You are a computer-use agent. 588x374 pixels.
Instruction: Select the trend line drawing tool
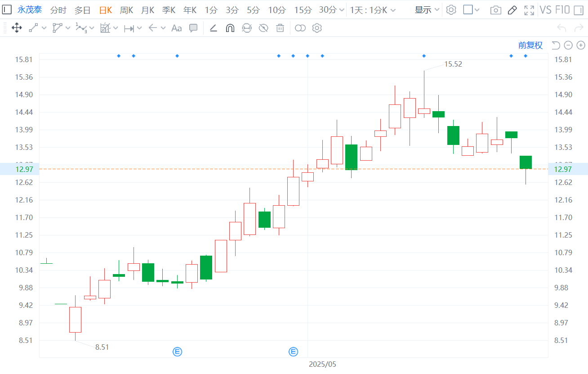(33, 28)
